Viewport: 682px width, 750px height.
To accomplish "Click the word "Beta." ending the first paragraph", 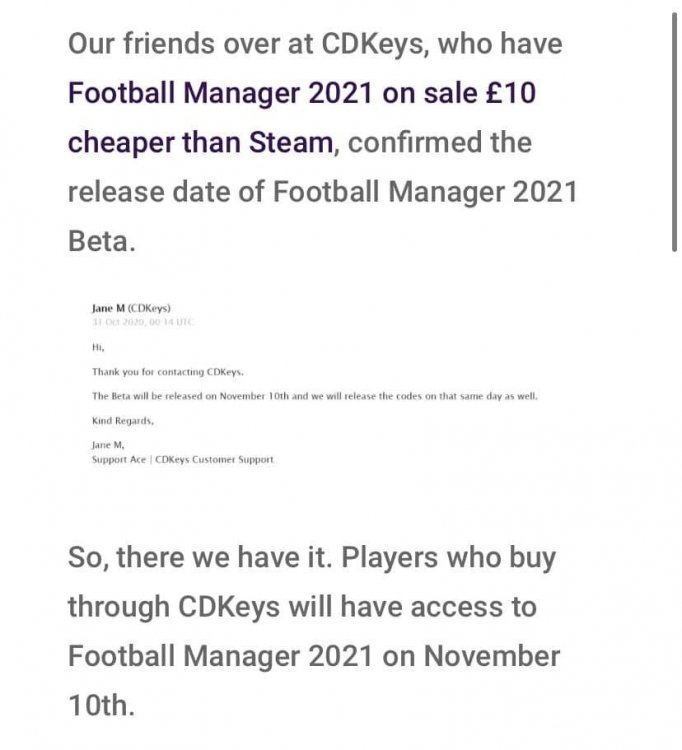I will 102,242.
